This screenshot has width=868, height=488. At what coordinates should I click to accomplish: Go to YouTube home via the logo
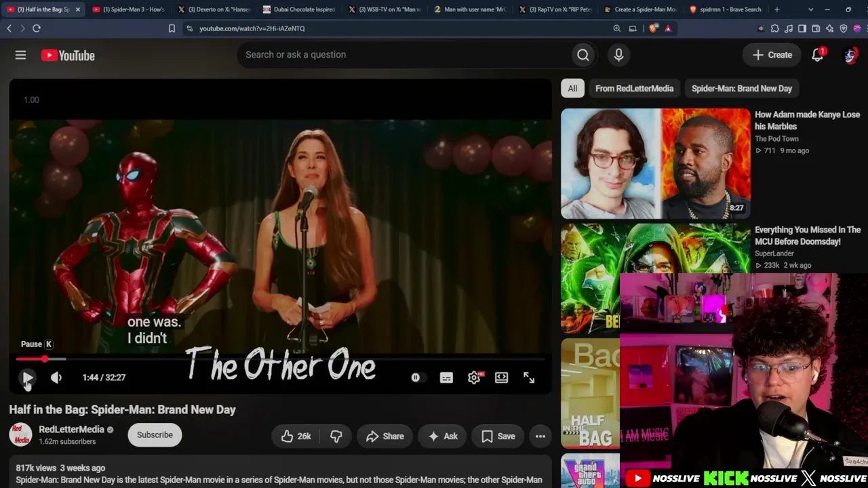point(68,56)
